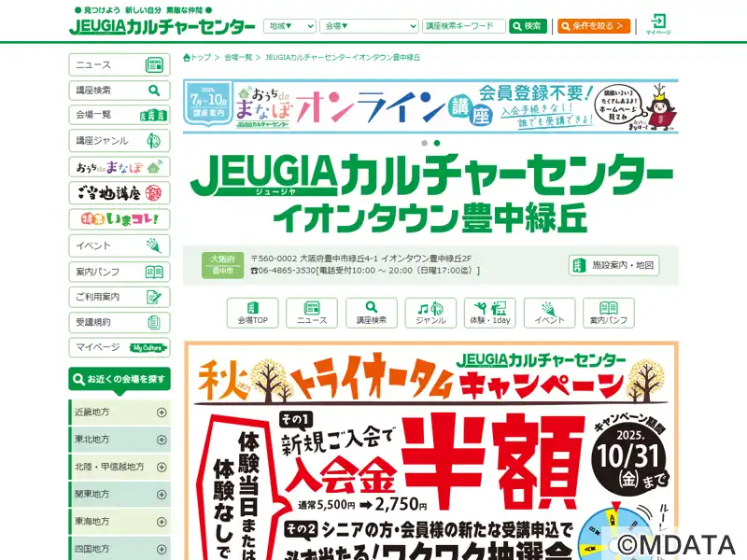Open the 体験・1day icon tab

pos(489,313)
